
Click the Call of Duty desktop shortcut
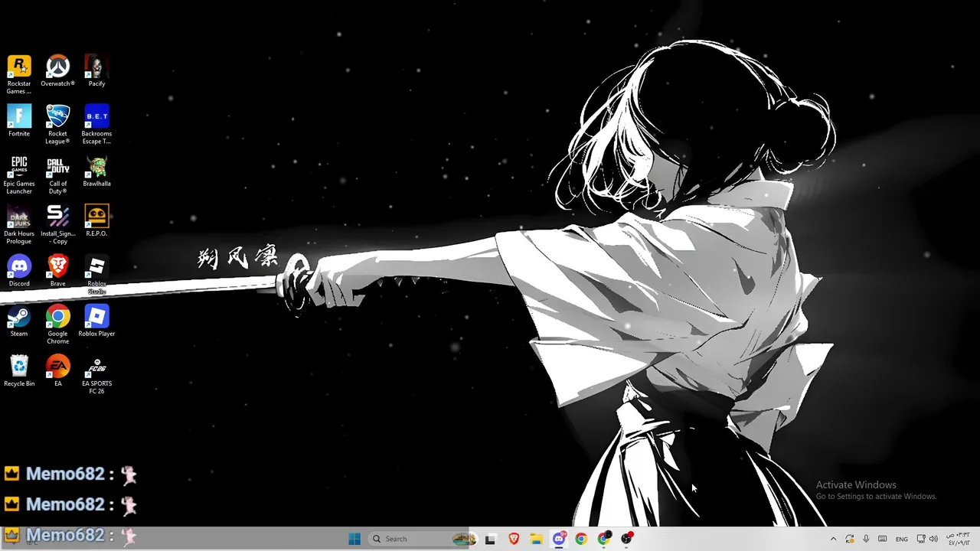tap(57, 174)
